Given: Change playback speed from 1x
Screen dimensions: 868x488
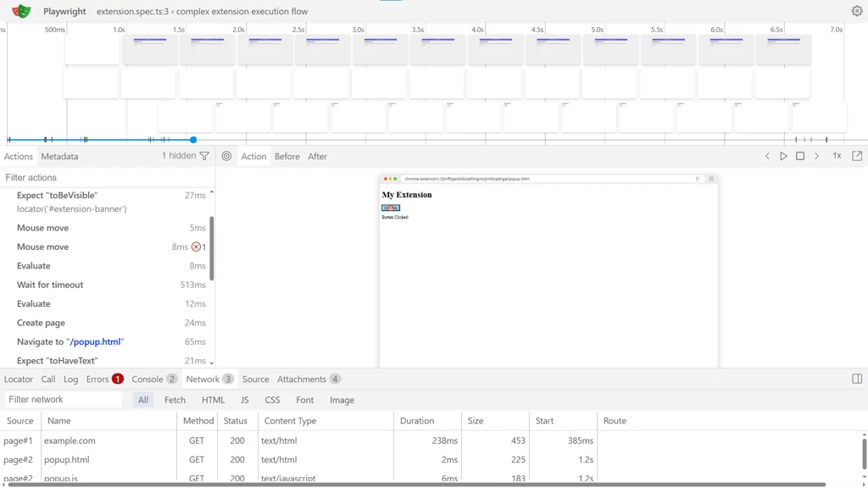Looking at the screenshot, I should click(x=837, y=156).
